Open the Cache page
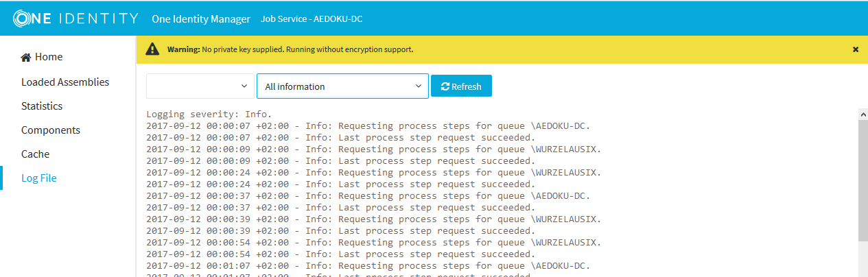 (x=35, y=154)
